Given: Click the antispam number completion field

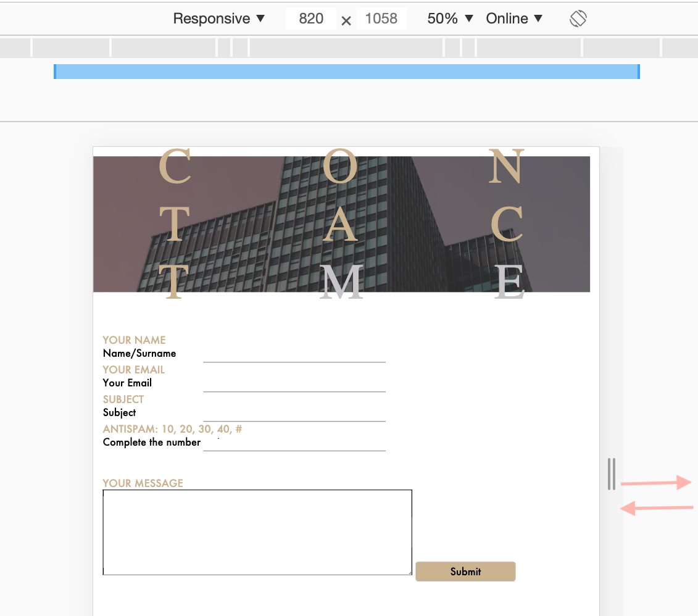Looking at the screenshot, I should (x=294, y=447).
